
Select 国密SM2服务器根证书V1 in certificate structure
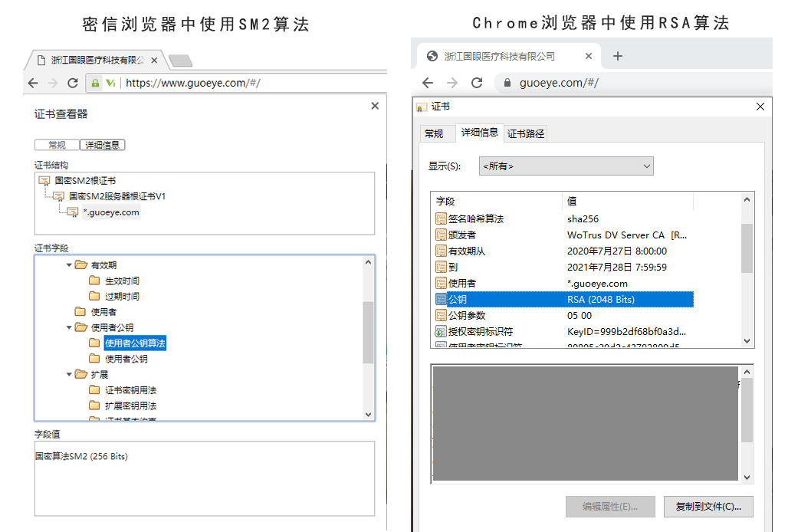point(117,196)
